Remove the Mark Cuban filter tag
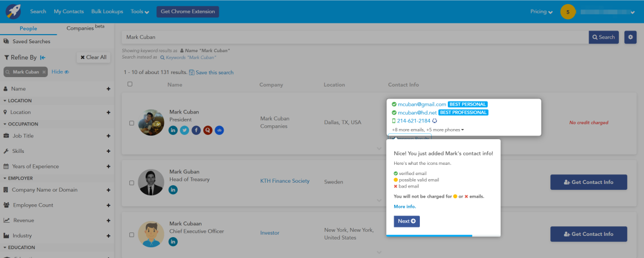 click(44, 72)
